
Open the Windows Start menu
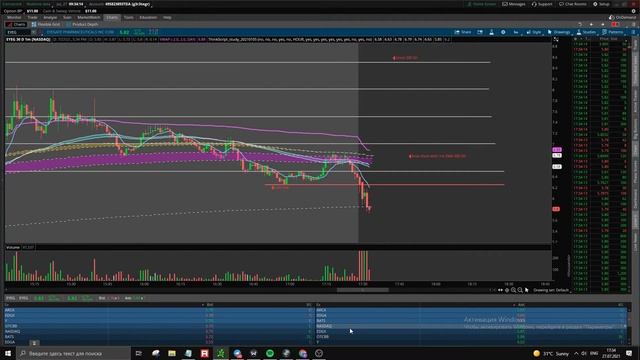pos(8,353)
